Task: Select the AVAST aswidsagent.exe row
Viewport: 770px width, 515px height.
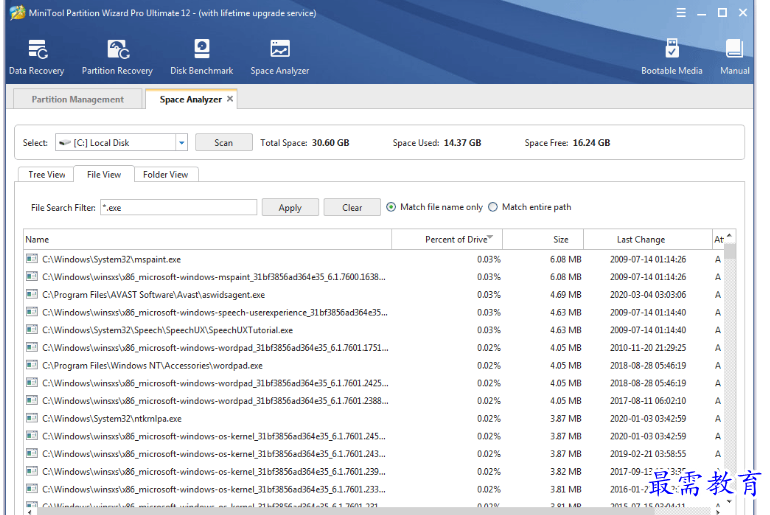Action: (373, 295)
